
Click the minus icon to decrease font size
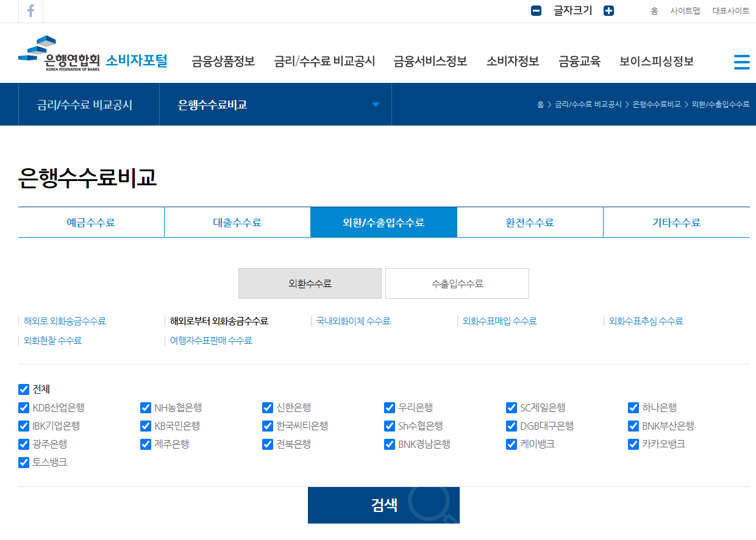(x=537, y=10)
